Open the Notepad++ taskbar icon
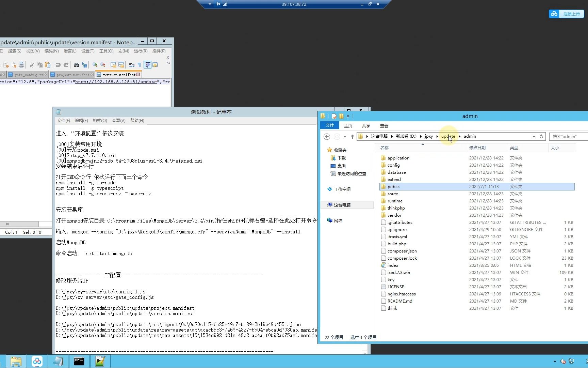This screenshot has height=368, width=588. pos(100,361)
